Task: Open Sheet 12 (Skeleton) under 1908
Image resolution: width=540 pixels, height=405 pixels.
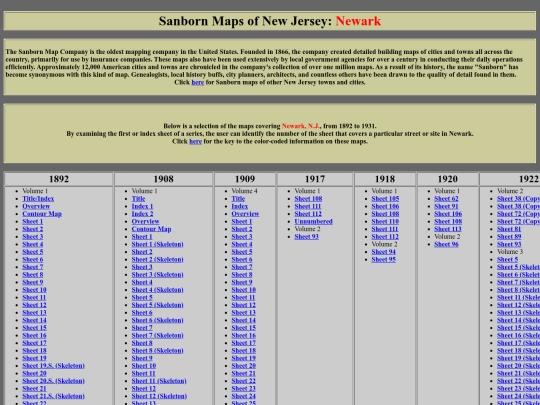Action: tap(159, 396)
